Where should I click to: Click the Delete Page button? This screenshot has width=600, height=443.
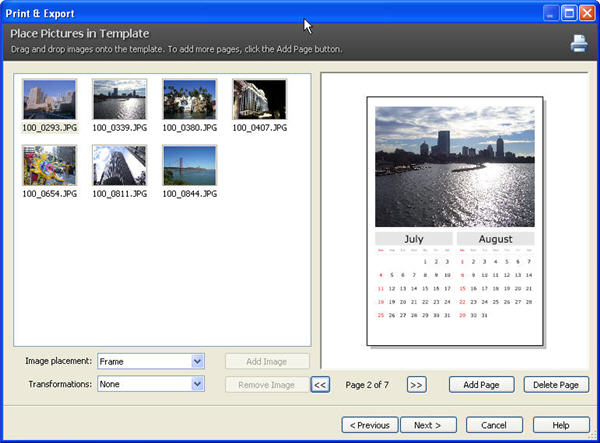point(556,385)
